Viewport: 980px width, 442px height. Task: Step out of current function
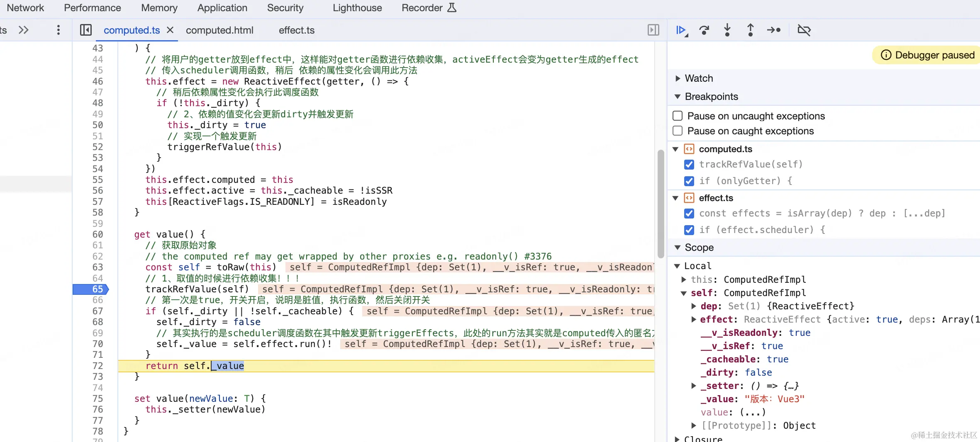tap(750, 30)
